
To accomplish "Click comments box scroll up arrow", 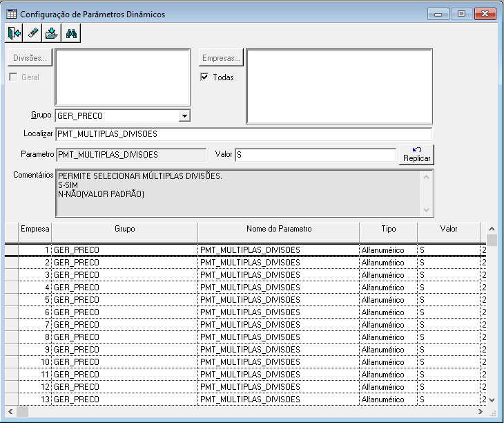I will (427, 177).
